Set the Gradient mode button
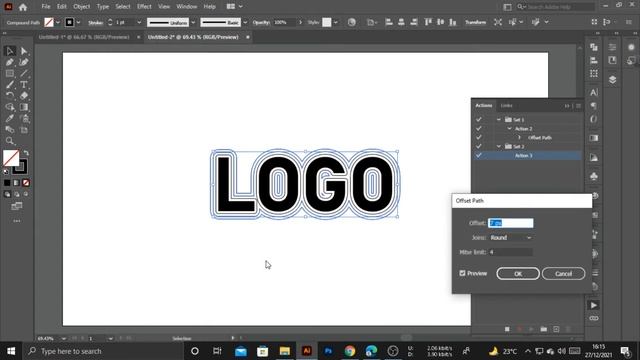Screen dimensions: 640x360 point(16,183)
